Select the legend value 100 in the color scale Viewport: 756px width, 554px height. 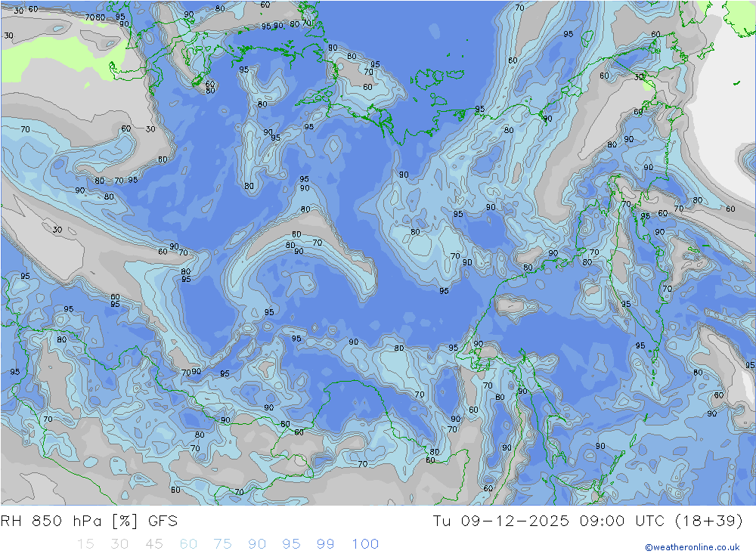(365, 544)
